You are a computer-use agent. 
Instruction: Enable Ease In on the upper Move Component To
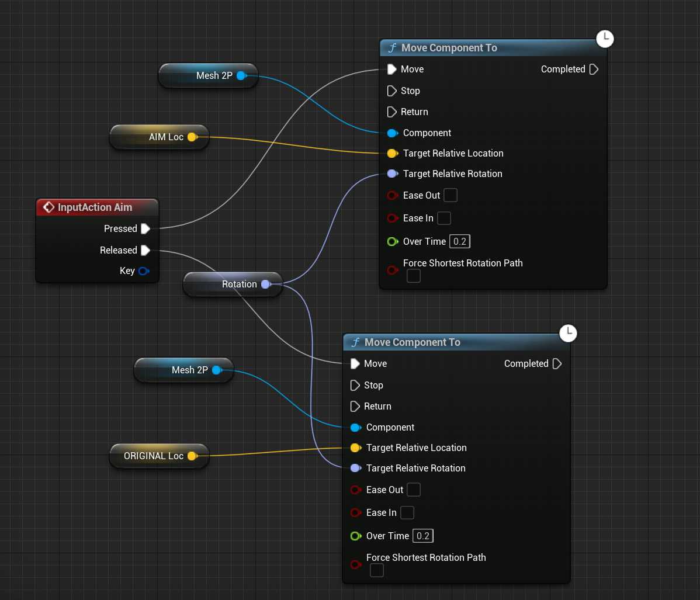point(444,218)
